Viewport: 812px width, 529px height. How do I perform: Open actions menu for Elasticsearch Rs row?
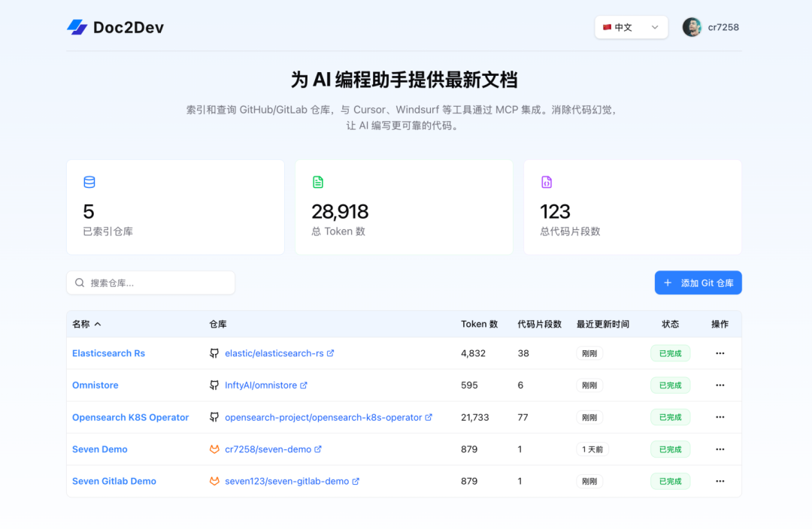(x=720, y=353)
